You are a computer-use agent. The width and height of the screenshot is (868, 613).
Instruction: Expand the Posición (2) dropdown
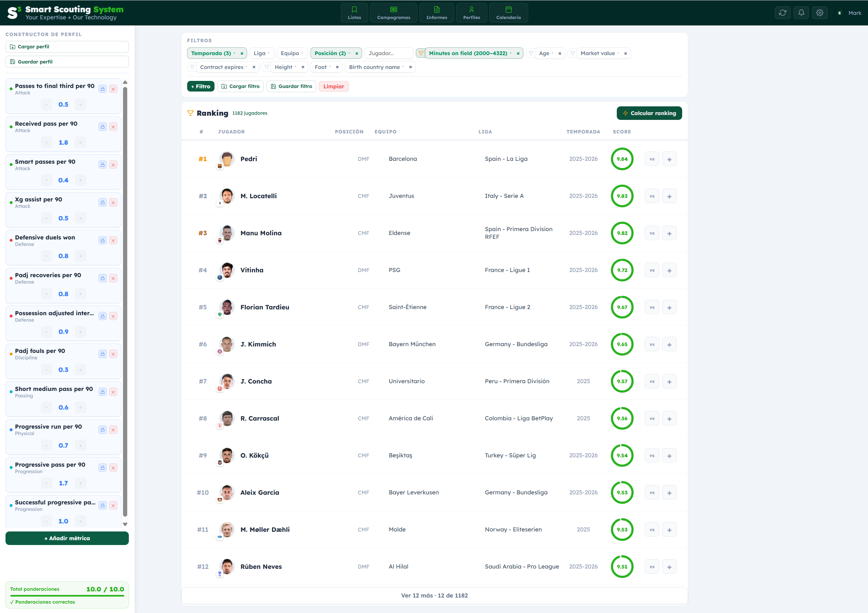[332, 54]
